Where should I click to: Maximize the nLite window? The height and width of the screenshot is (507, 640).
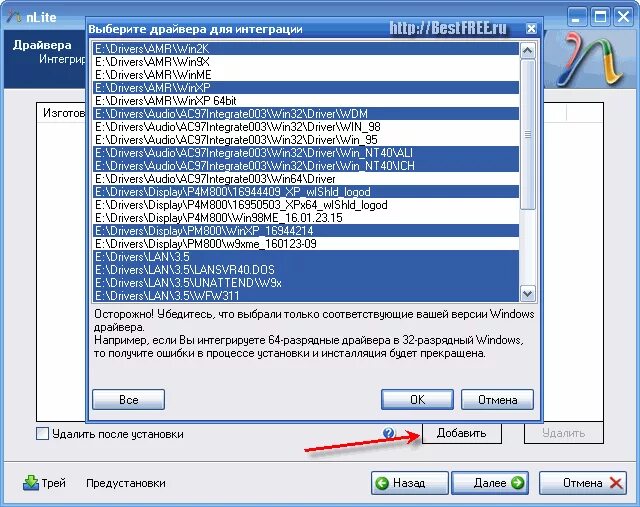pyautogui.click(x=600, y=17)
